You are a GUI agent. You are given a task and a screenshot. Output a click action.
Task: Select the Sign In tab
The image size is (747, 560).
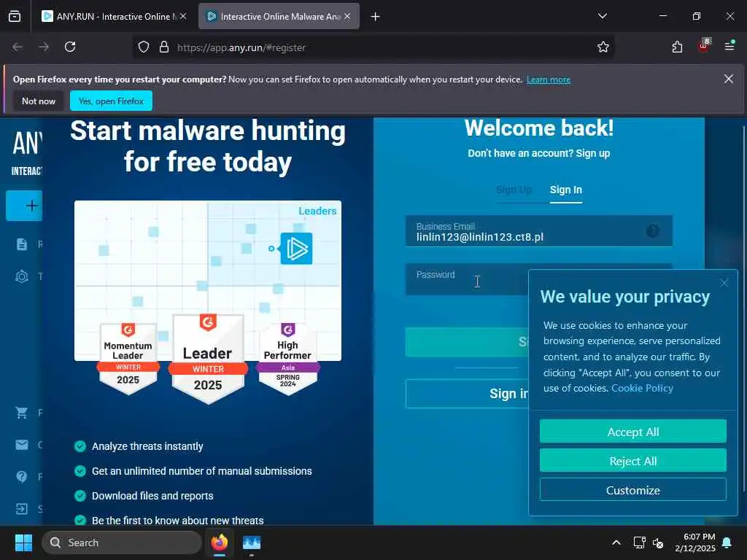coord(565,190)
